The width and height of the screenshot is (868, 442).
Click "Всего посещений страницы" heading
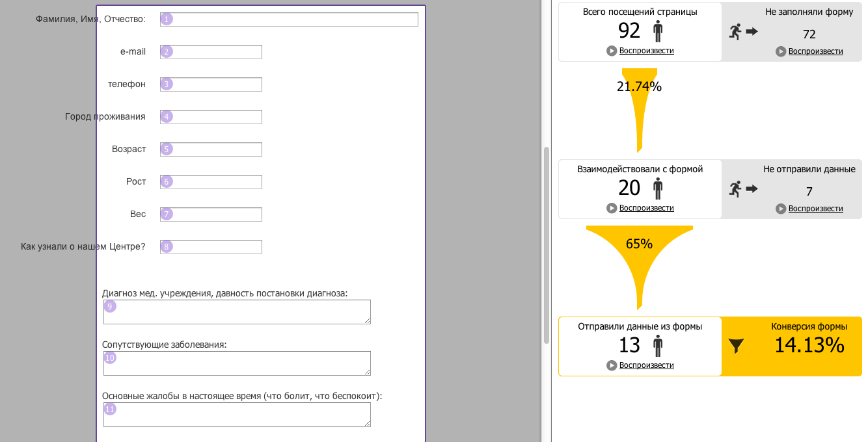point(640,12)
